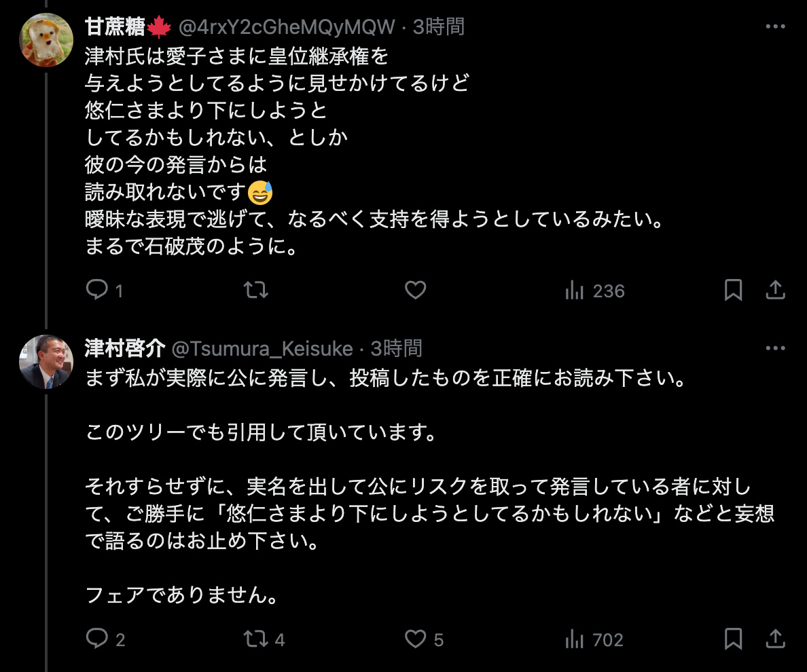
Task: Bookmark 津村啓介's reply tweet
Action: click(x=733, y=639)
